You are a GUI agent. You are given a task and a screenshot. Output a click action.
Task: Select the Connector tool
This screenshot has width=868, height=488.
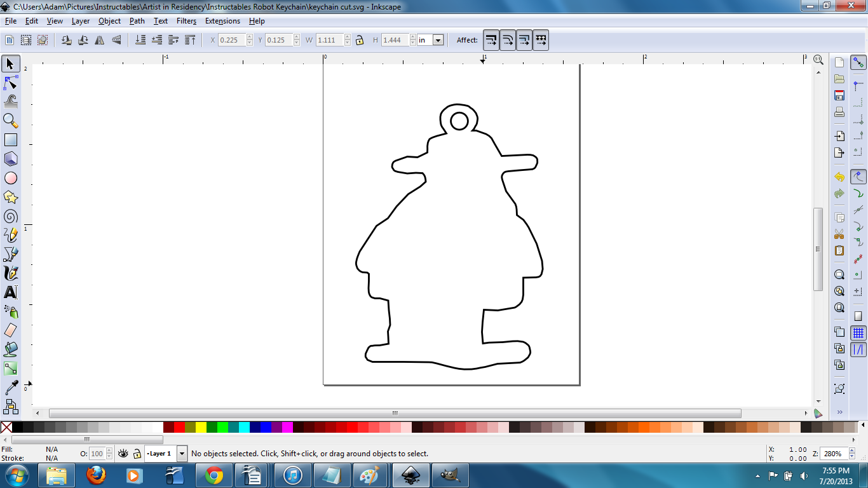[x=10, y=406]
